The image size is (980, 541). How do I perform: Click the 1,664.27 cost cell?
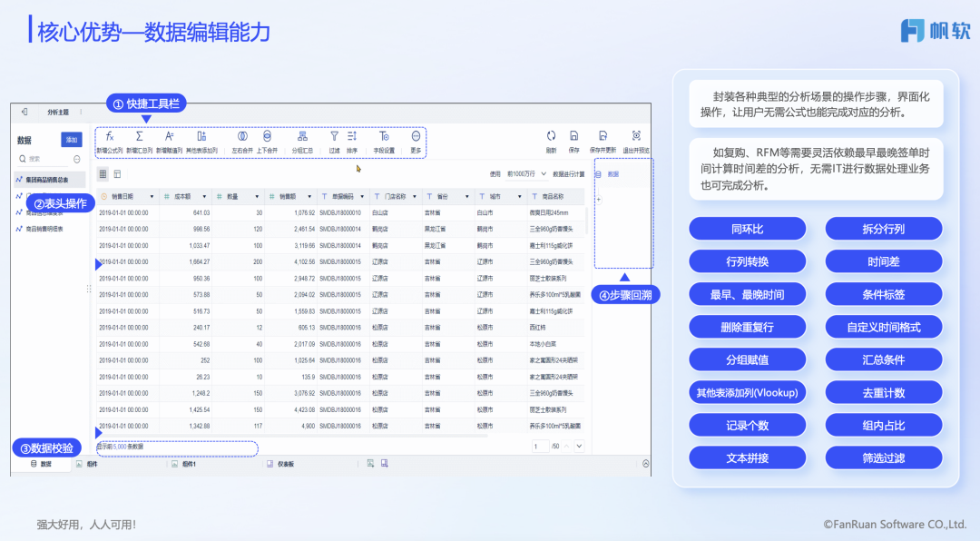186,262
